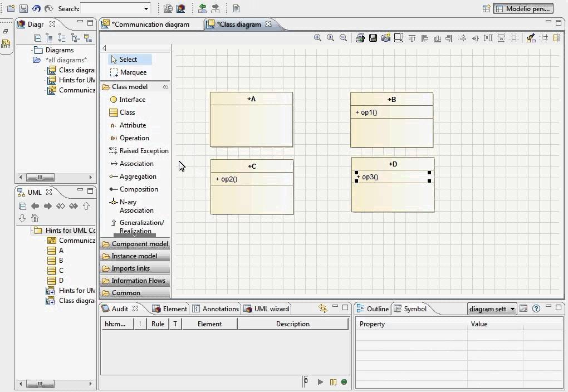Viewport: 568px width, 392px height.
Task: Align selected elements to left
Action: 424,38
